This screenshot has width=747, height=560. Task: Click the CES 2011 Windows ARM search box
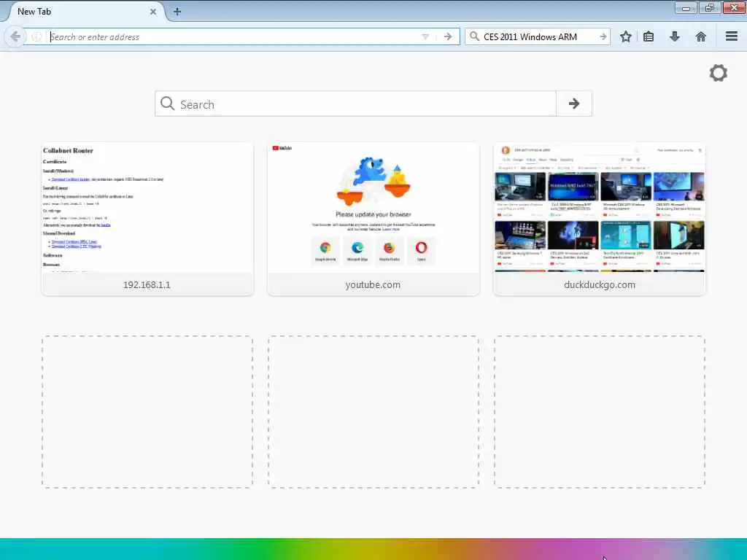[x=538, y=36]
